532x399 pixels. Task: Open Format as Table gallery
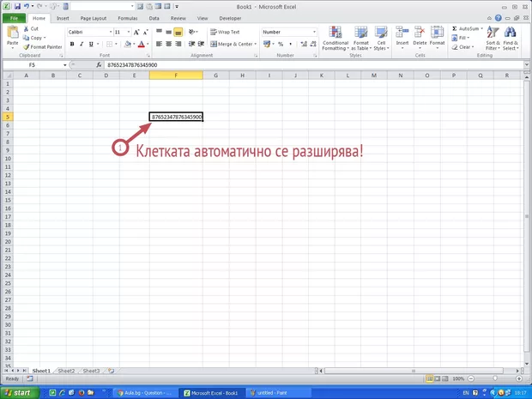361,39
